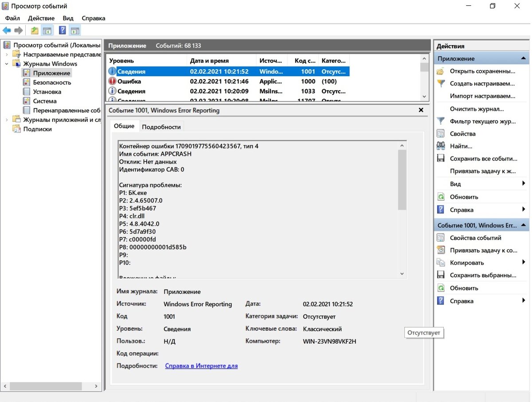
Task: Click Создать настраиваемое представление action
Action: coord(482,83)
